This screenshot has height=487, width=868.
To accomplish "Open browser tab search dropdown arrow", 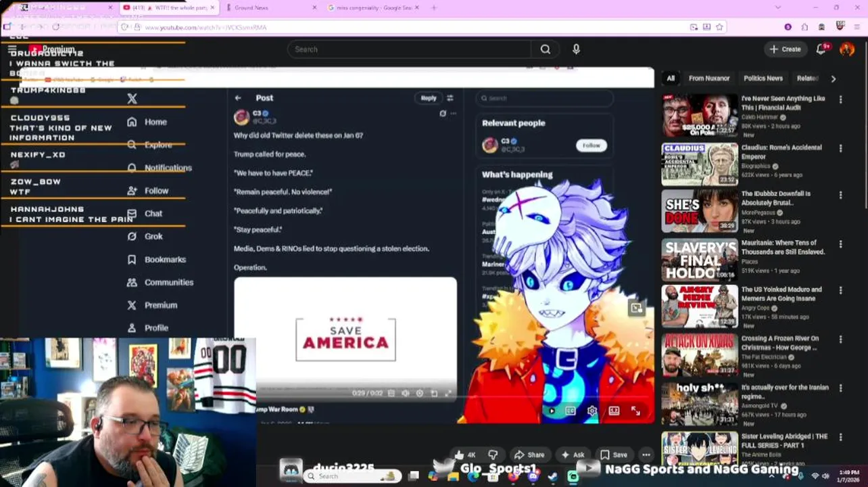I will (x=778, y=7).
